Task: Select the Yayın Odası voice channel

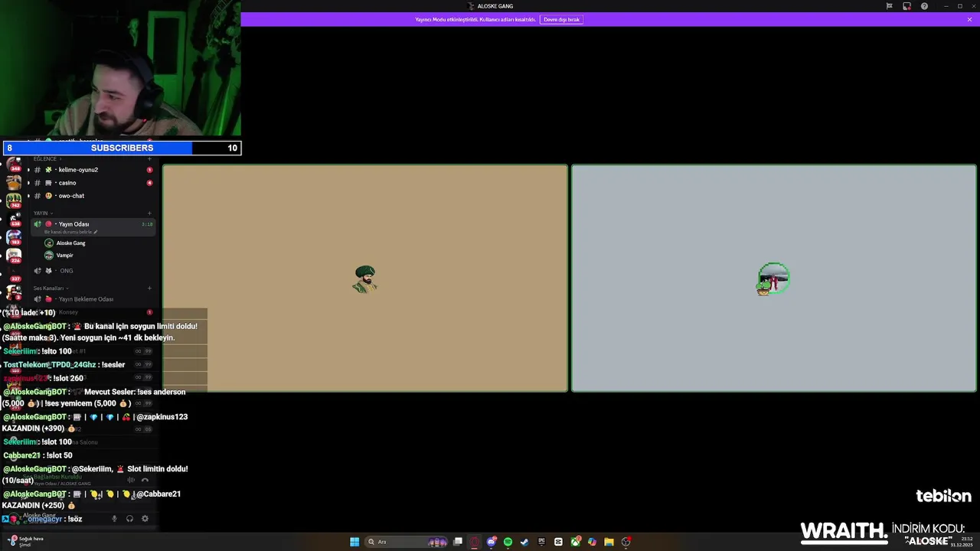Action: pyautogui.click(x=92, y=227)
